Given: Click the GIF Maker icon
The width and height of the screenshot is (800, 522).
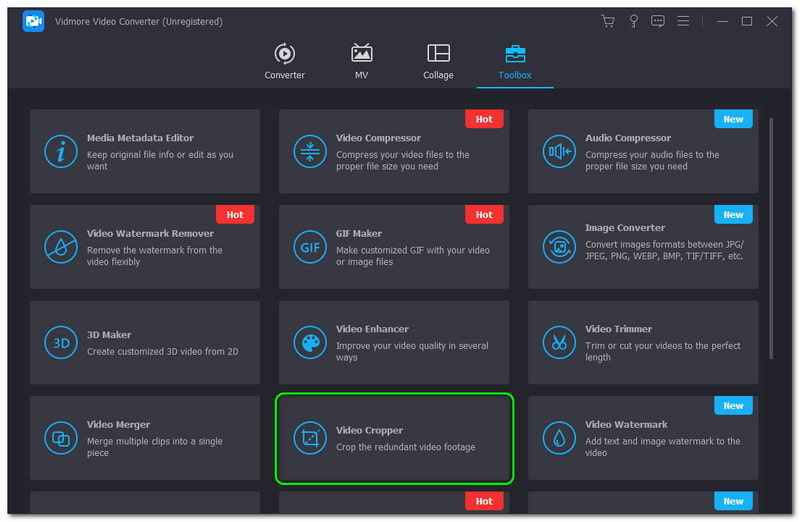Looking at the screenshot, I should pos(310,247).
